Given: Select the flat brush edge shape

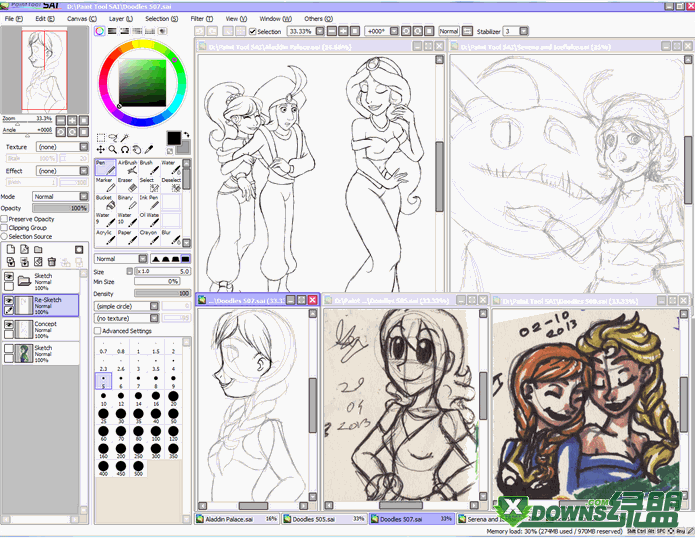Looking at the screenshot, I should (x=185, y=259).
